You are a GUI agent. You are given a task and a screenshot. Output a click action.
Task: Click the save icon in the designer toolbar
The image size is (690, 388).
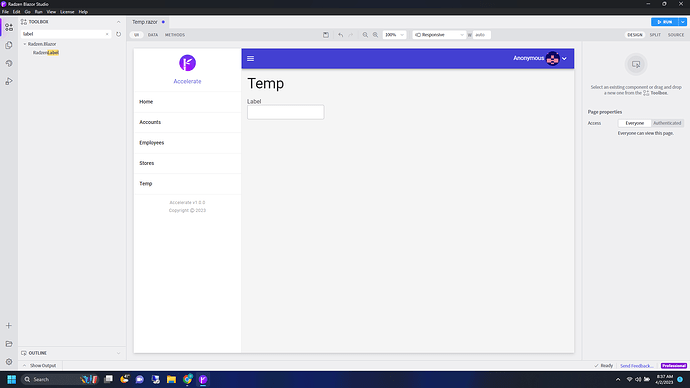pyautogui.click(x=326, y=35)
